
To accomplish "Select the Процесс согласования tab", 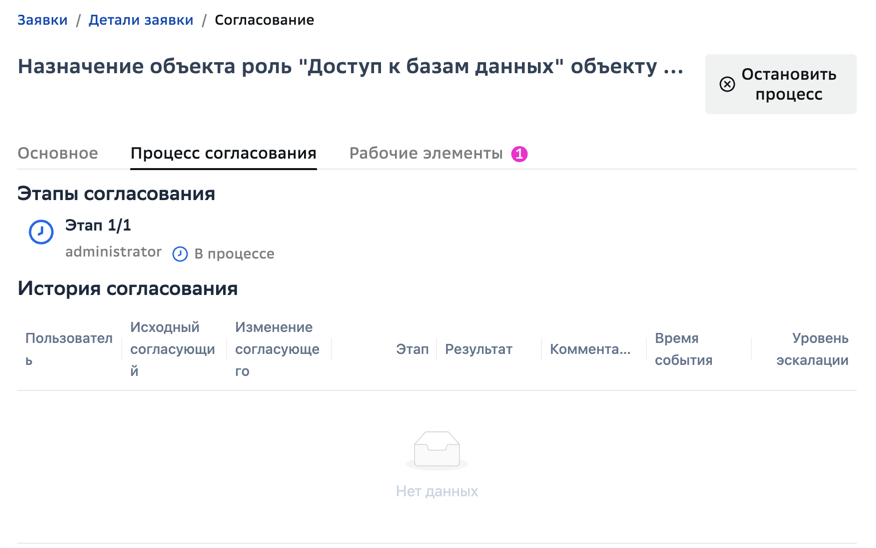I will [x=223, y=153].
